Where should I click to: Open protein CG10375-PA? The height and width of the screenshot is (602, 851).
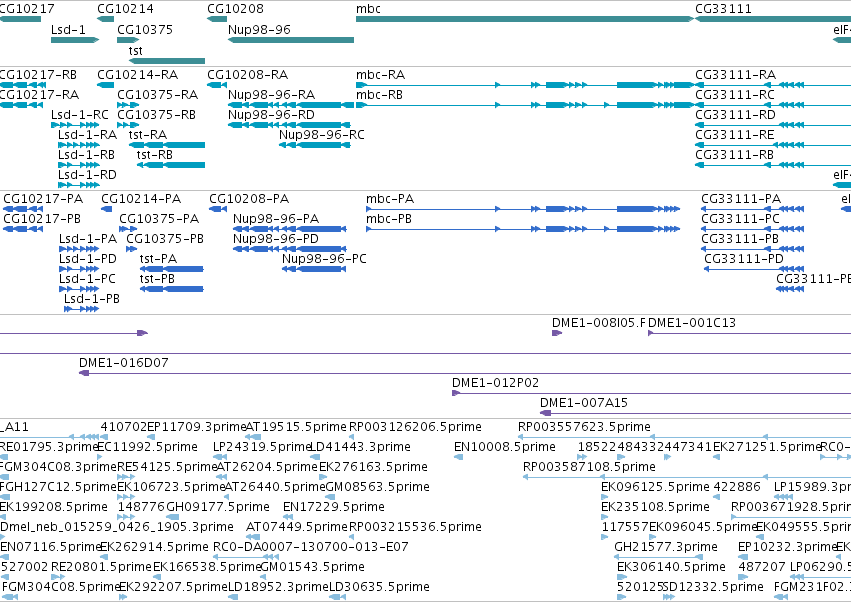128,229
